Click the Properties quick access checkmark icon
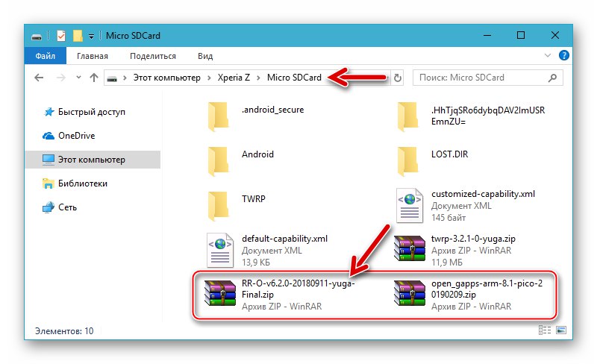Viewport: 597px width, 364px height. (61, 36)
